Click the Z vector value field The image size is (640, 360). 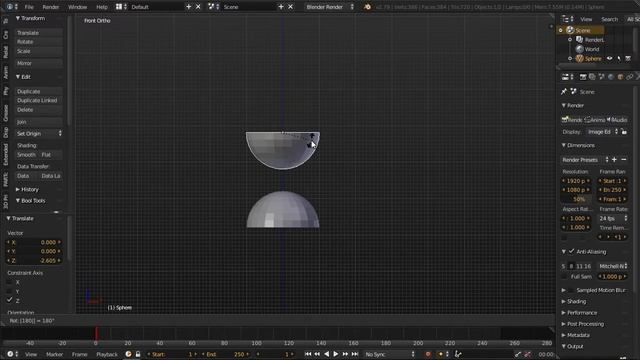click(x=34, y=260)
